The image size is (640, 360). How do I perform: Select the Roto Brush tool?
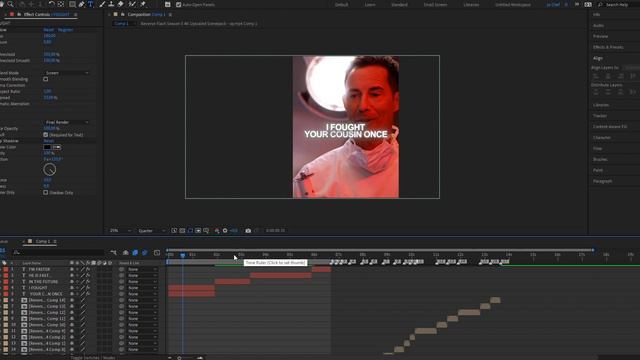pos(132,4)
